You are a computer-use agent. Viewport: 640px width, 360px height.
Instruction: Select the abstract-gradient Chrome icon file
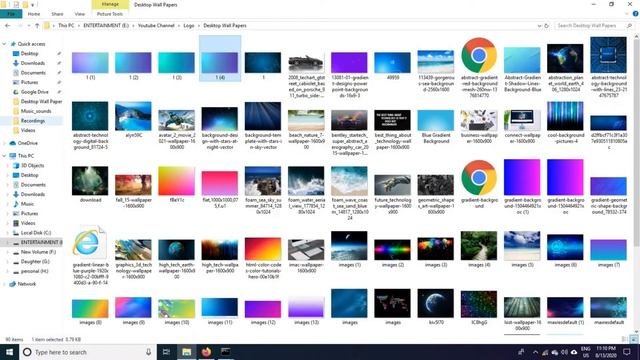pyautogui.click(x=479, y=56)
